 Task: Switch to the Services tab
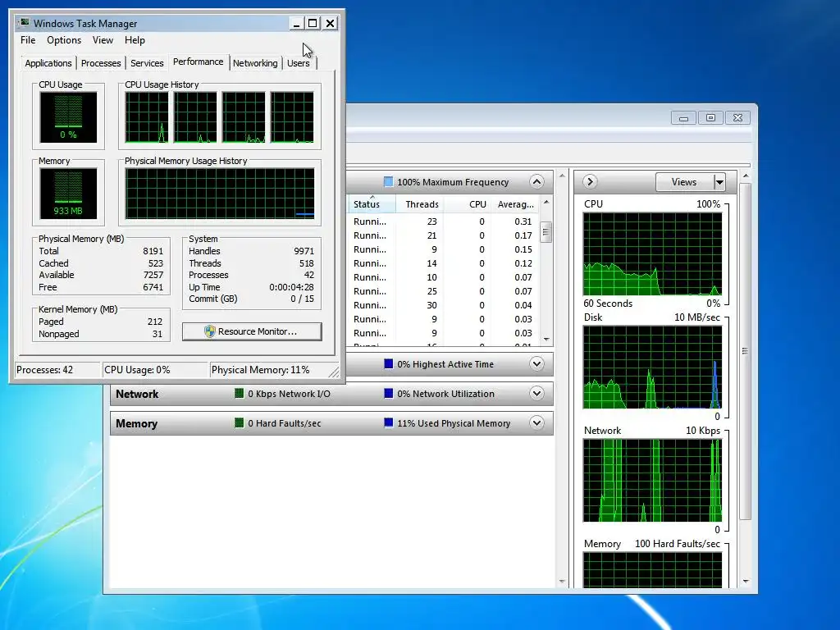(x=147, y=63)
